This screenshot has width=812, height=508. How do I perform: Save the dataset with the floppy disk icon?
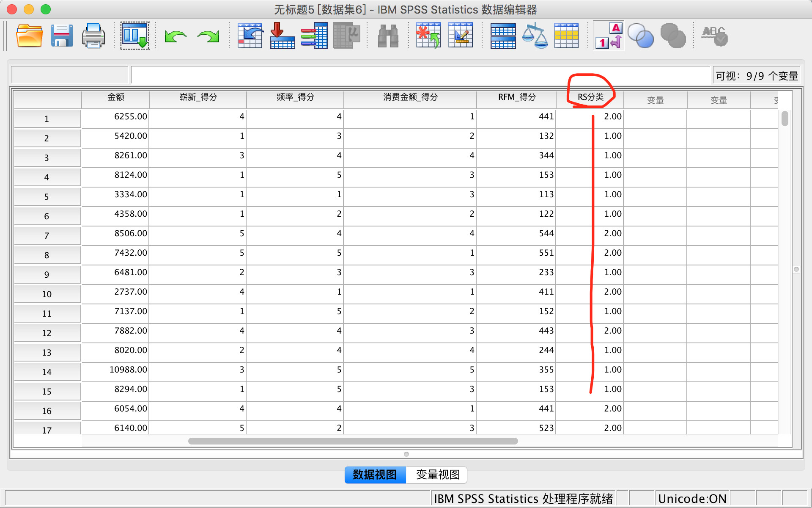(x=61, y=36)
